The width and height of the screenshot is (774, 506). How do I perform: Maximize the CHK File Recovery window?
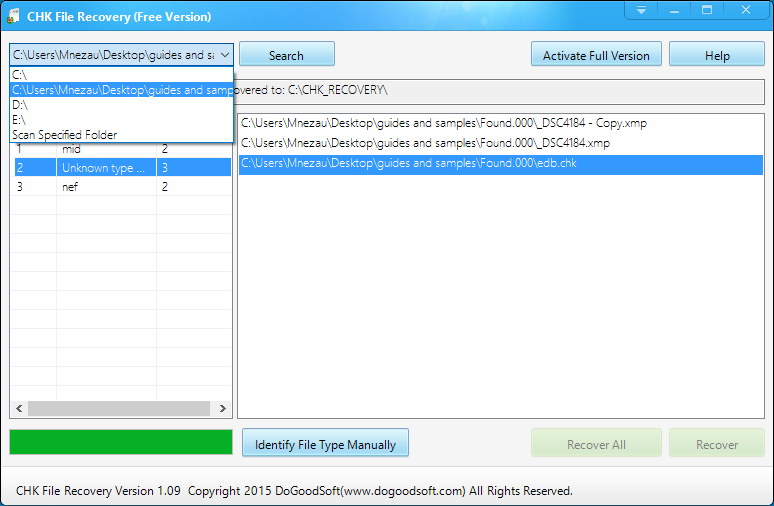pos(707,10)
